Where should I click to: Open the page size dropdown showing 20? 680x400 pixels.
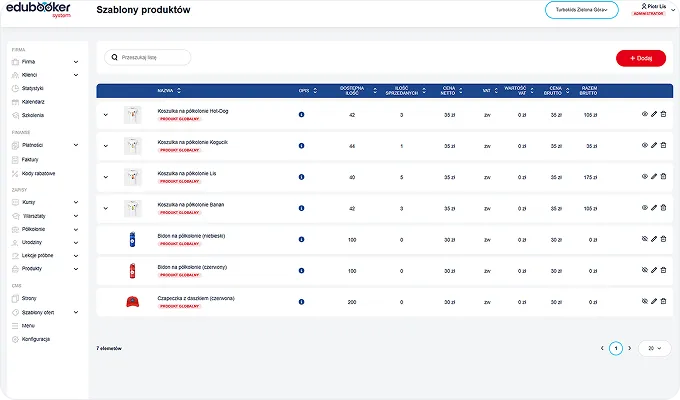tap(655, 348)
